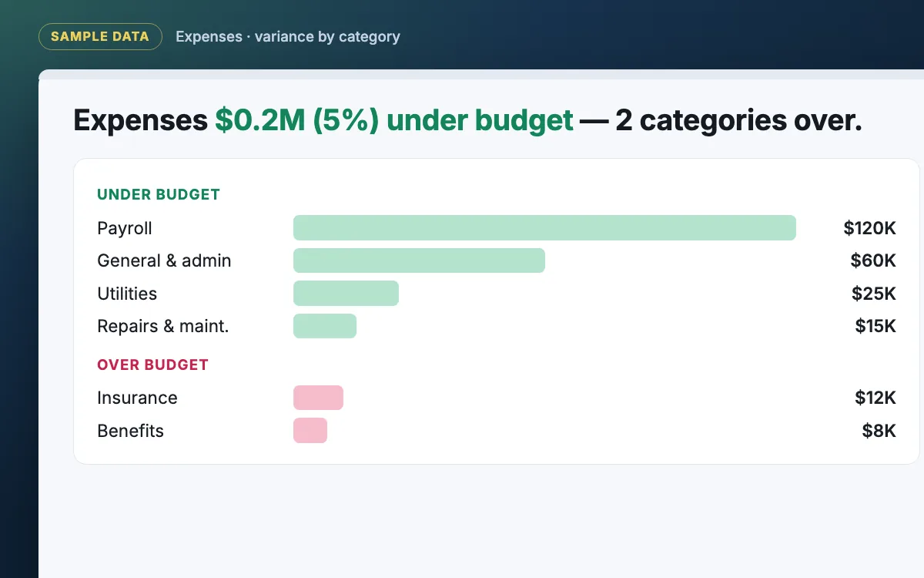Viewport: 924px width, 578px height.
Task: Click the green General & admin bar
Action: [x=419, y=260]
